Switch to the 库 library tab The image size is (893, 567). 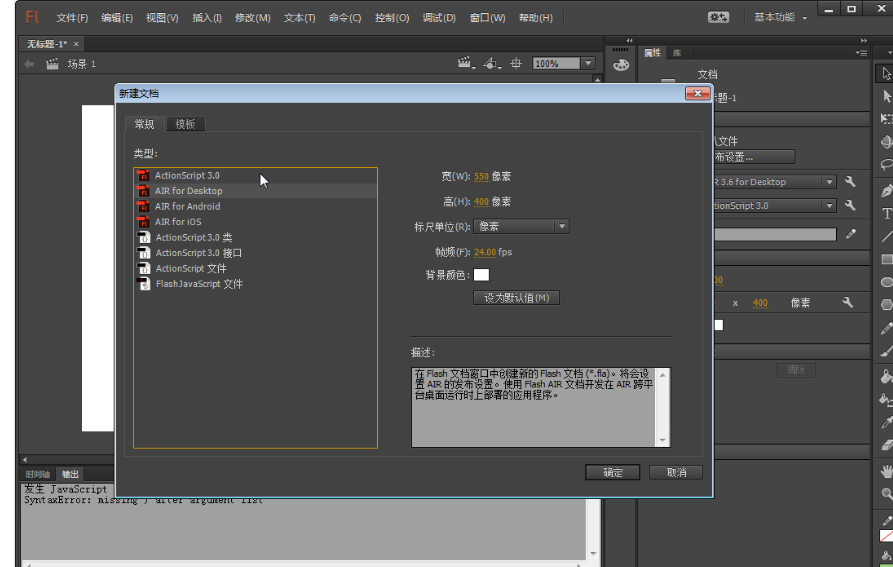[677, 53]
